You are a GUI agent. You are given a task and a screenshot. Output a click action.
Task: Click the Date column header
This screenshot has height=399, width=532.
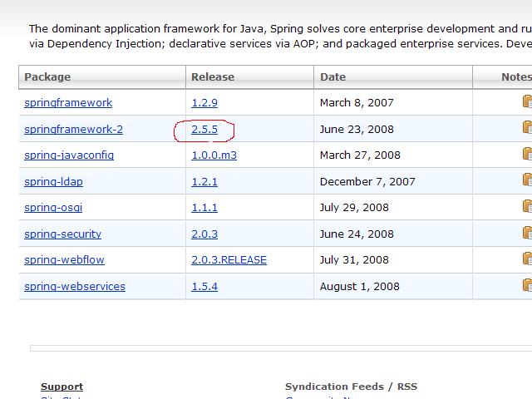393,77
